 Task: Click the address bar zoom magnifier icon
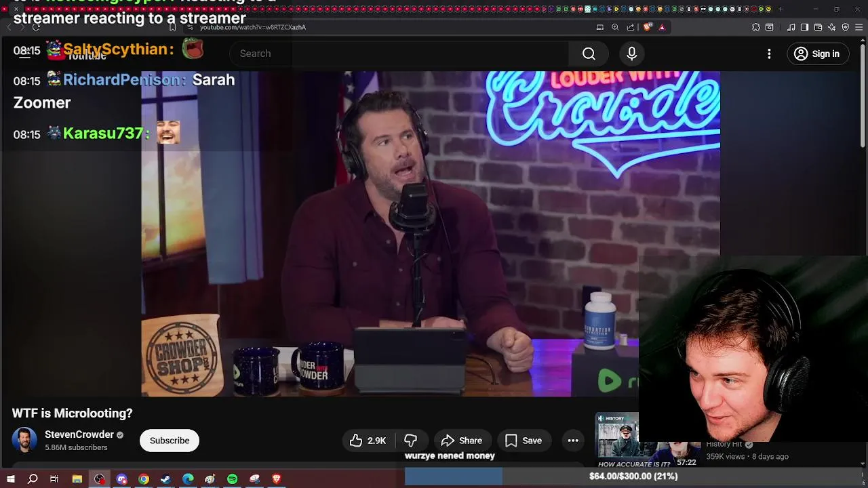tap(615, 27)
